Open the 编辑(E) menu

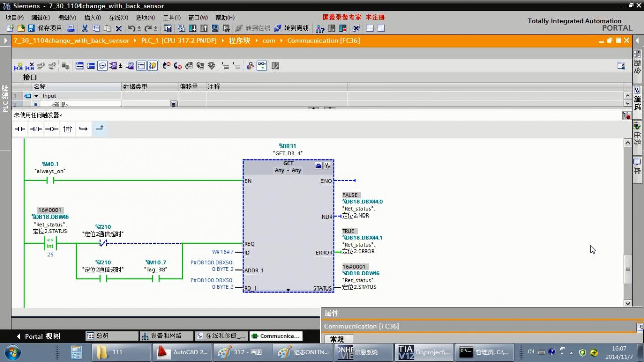point(40,17)
